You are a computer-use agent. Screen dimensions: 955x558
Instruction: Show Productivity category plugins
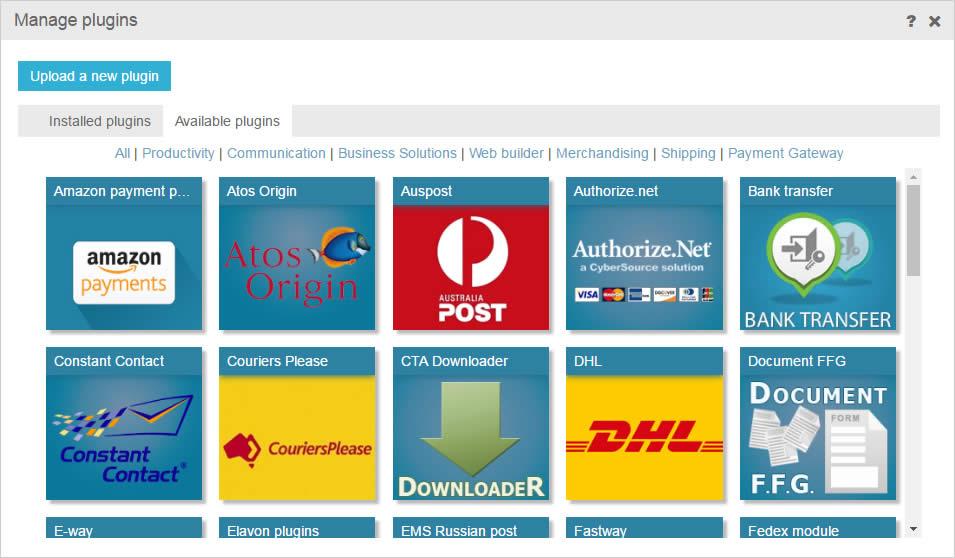click(x=178, y=153)
